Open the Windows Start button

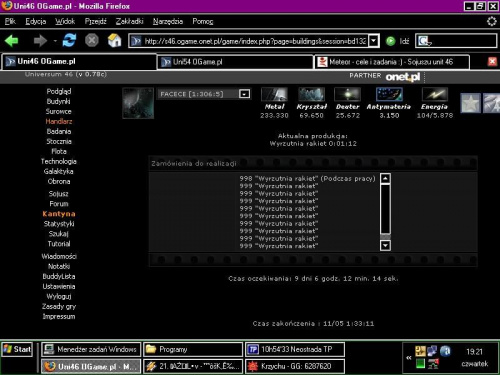(17, 349)
